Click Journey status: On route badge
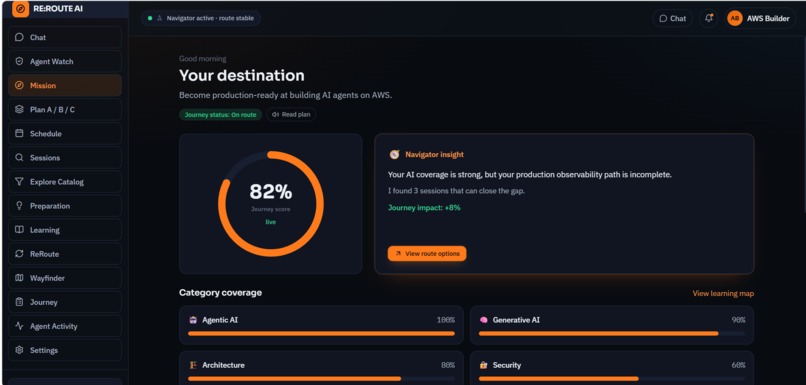806x385 pixels. click(221, 115)
